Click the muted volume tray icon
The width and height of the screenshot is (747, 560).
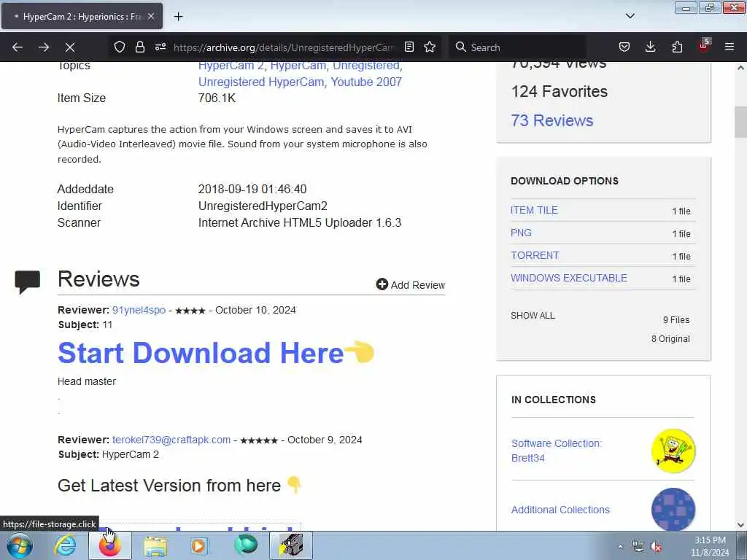[657, 547]
